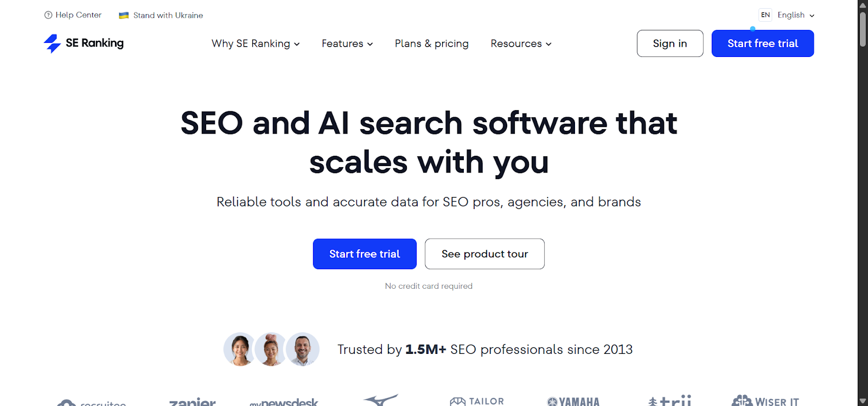Start a free trial from the hero section
868x406 pixels.
364,253
